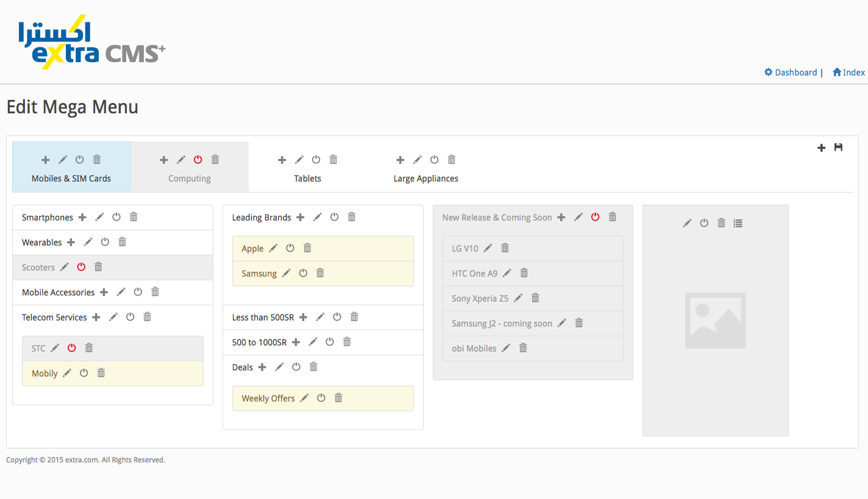Delete the Wearables entry
The height and width of the screenshot is (499, 868).
(x=123, y=242)
